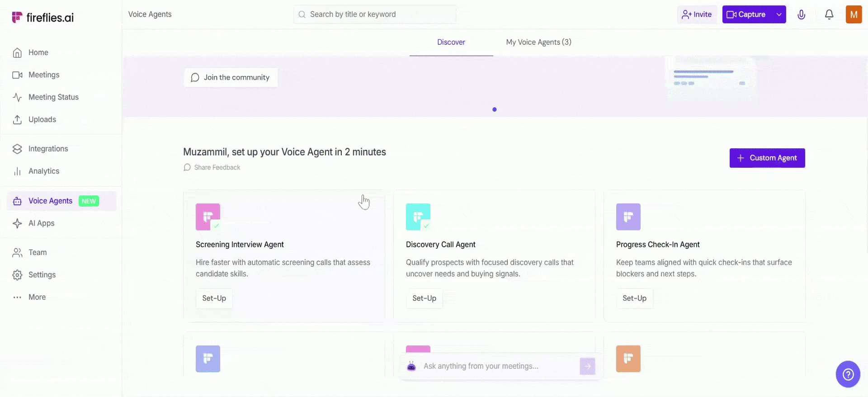Click the Progress Check-In Agent icon
This screenshot has width=868, height=397.
[628, 217]
